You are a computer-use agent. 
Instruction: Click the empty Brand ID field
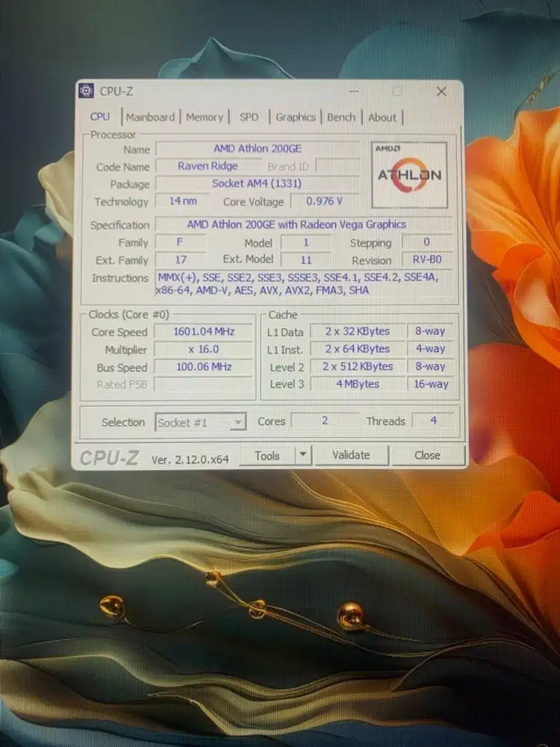click(x=338, y=166)
